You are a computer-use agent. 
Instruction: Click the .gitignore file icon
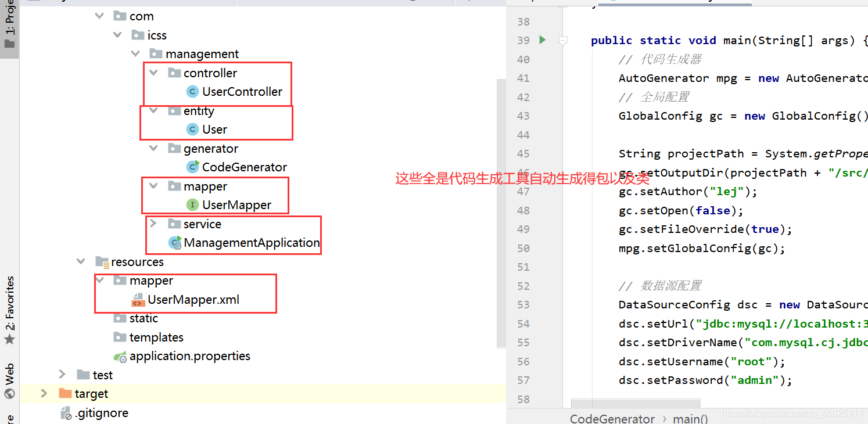[66, 413]
